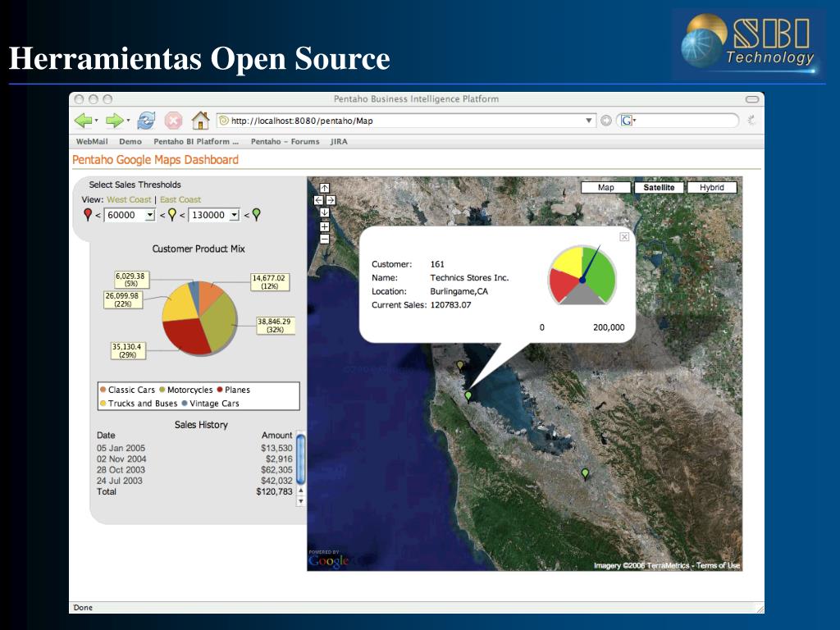This screenshot has height=630, width=840.
Task: Pan the map right with the arrow
Action: coord(331,200)
